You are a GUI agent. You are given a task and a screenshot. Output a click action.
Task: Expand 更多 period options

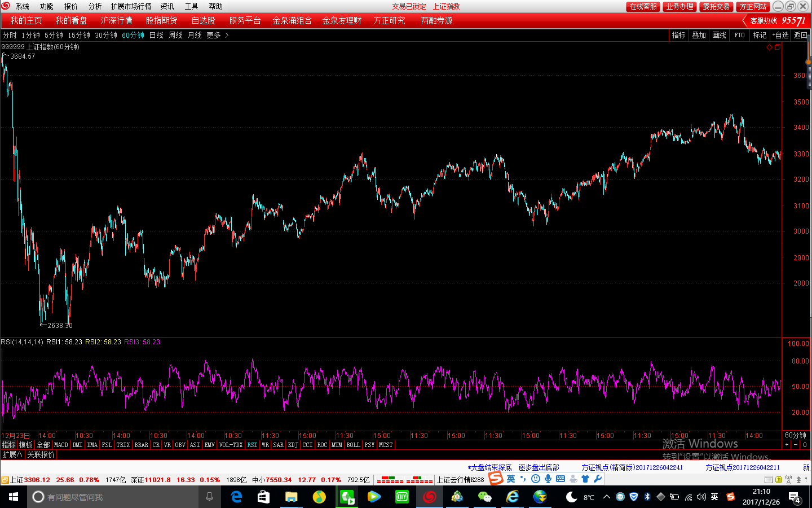[x=217, y=35]
